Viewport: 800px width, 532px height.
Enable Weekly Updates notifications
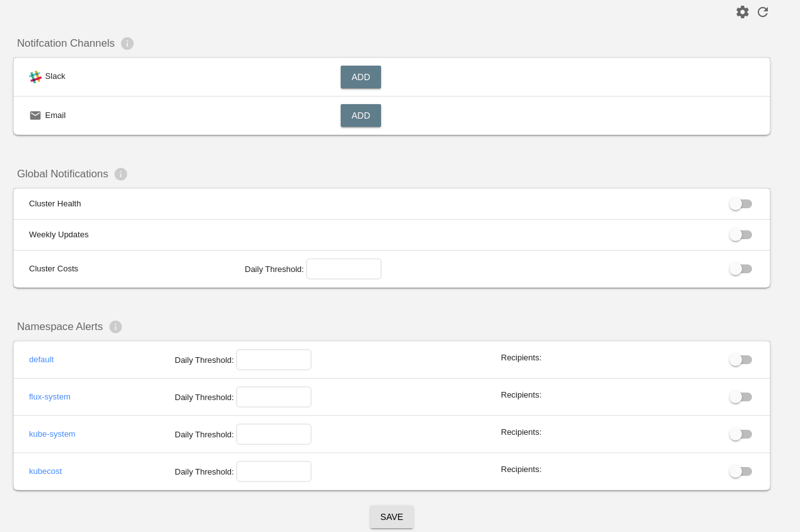(x=741, y=235)
